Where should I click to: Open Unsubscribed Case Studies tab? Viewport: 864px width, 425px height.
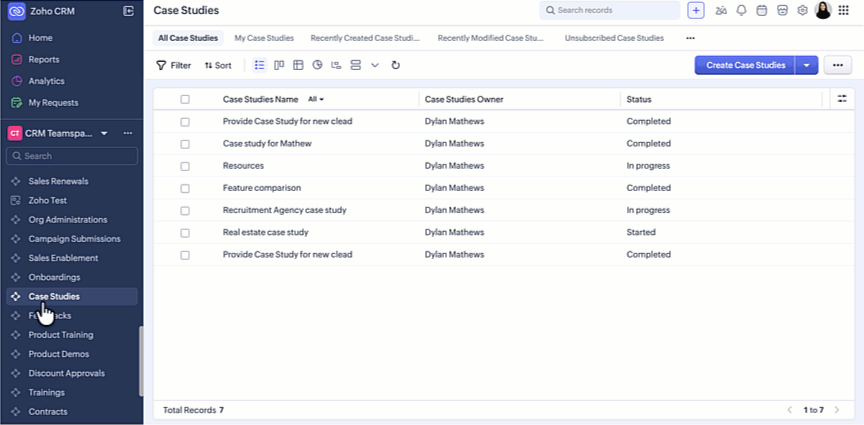(x=614, y=38)
